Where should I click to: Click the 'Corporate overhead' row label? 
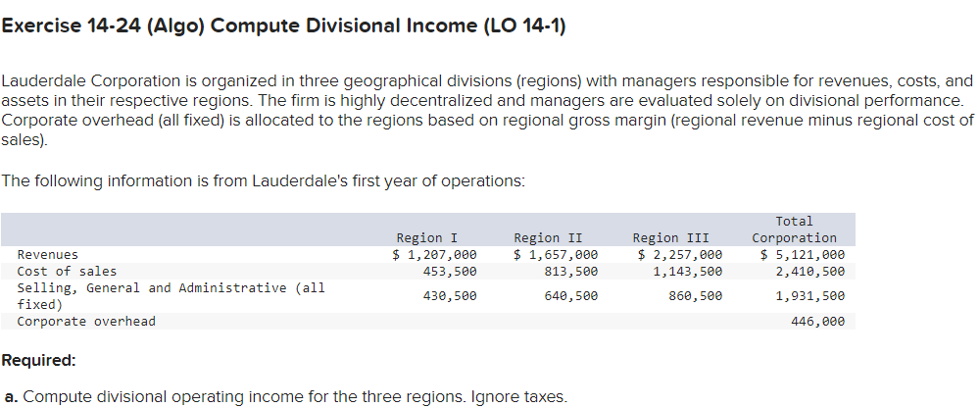[86, 321]
